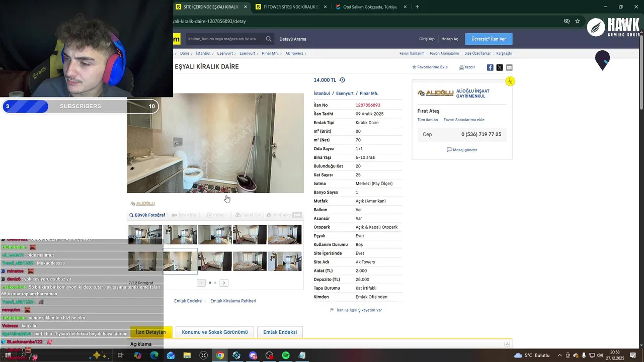Screen dimensions: 644x362
Task: Expand the İstanbul breadcrumb chevron
Action: (x=213, y=53)
